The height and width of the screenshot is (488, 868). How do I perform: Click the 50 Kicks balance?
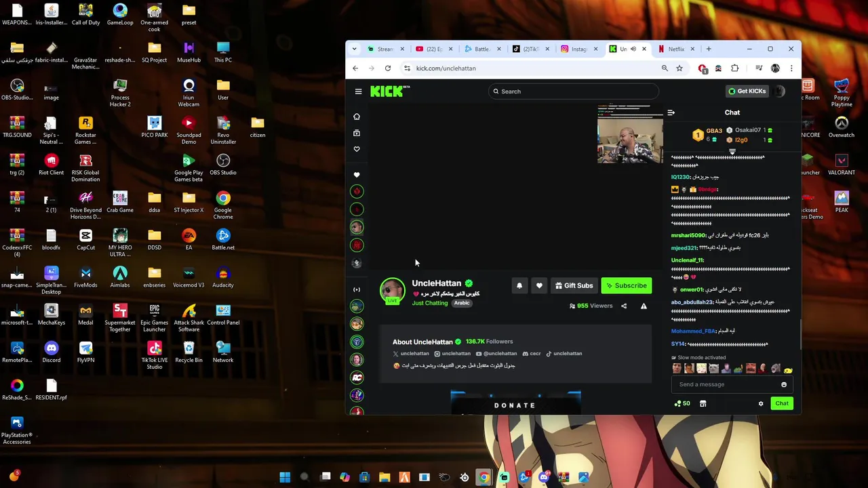tap(682, 404)
